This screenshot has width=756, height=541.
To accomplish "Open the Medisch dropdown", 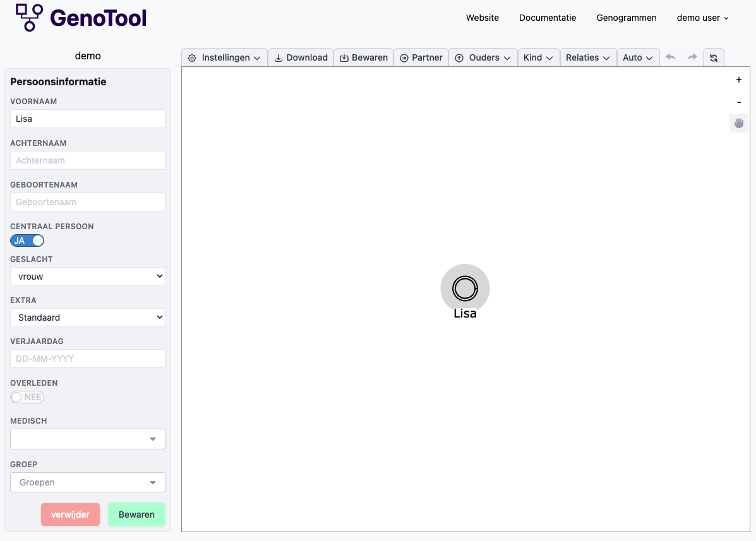I will [88, 439].
